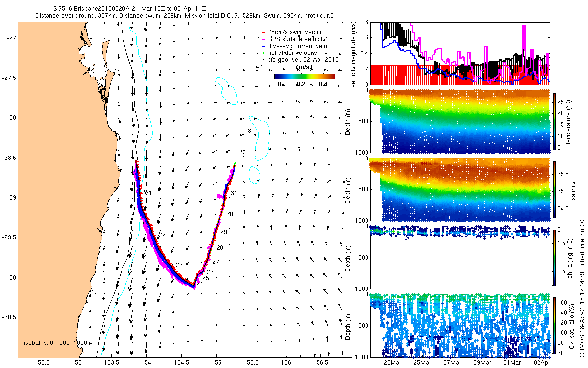Image resolution: width=588 pixels, height=368 pixels.
Task: Click the 'velocity magnitude (m/s)' axis label
Action: coord(354,53)
